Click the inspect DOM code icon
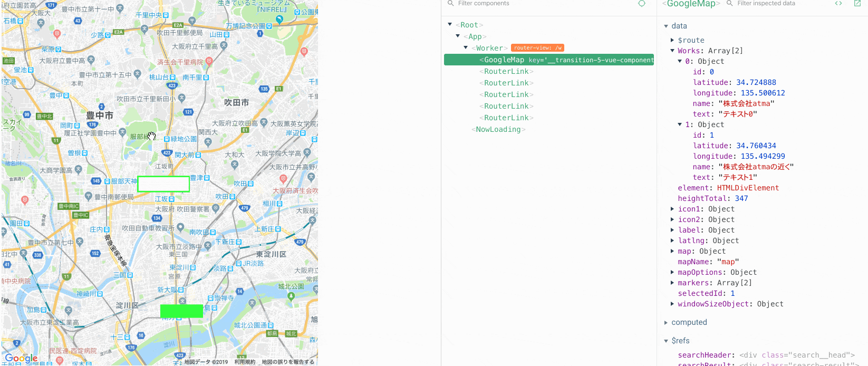 coord(838,3)
